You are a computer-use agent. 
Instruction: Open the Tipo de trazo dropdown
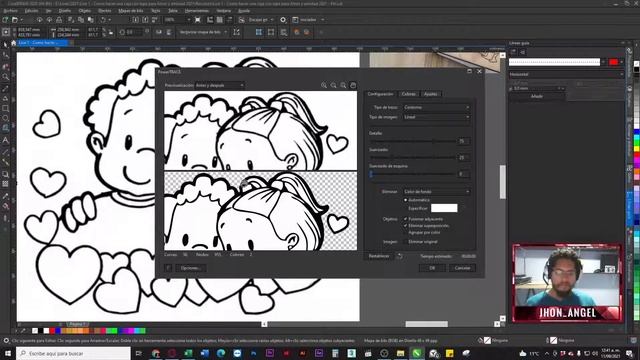tap(437, 107)
